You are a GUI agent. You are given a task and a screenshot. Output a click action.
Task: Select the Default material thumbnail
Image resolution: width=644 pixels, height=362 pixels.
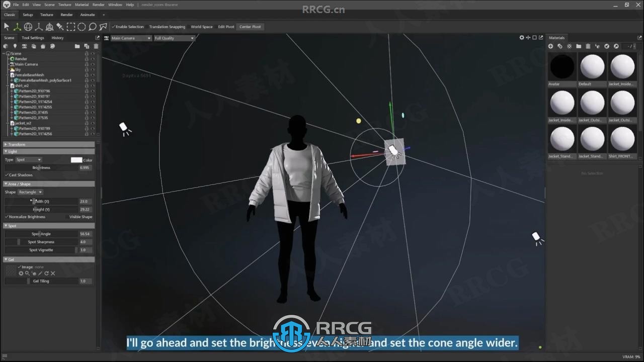[592, 66]
